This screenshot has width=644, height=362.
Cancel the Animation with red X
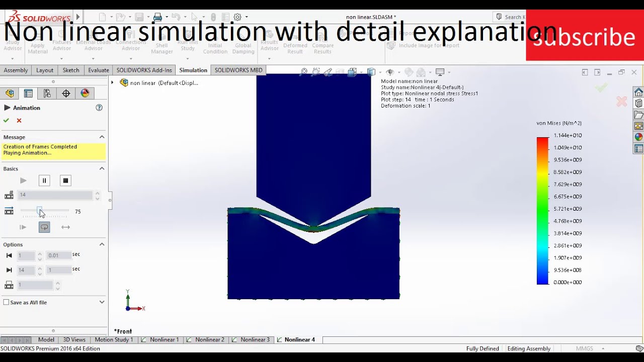(19, 120)
